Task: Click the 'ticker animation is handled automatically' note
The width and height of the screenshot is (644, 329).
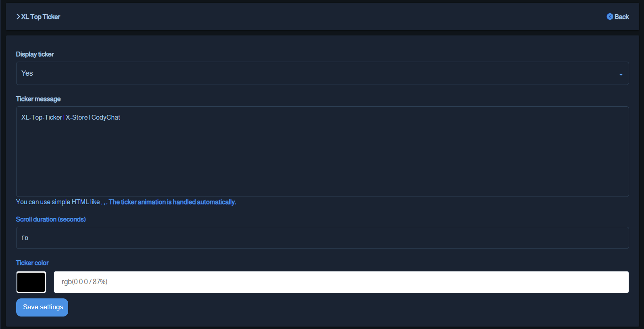Action: coord(172,202)
